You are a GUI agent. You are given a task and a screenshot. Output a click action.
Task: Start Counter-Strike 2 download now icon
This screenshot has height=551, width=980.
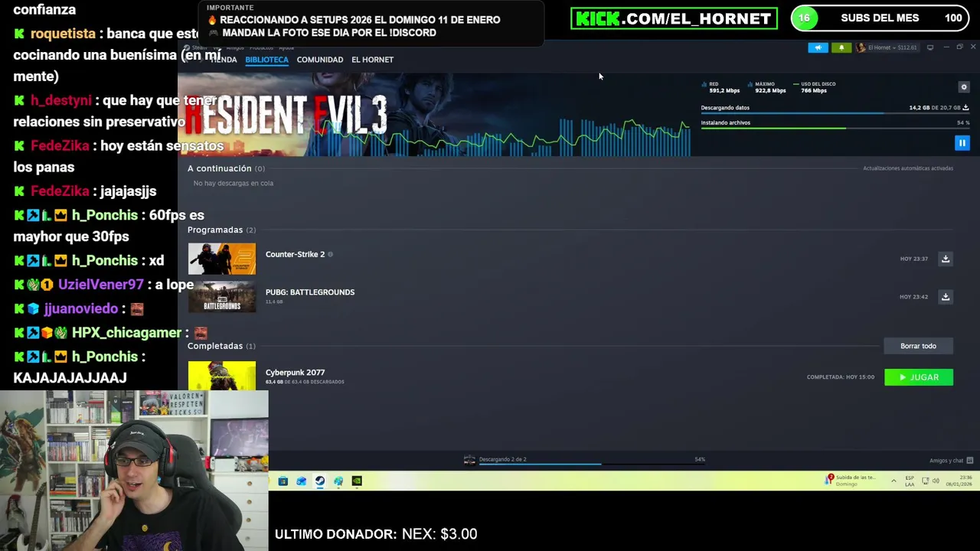pos(946,259)
